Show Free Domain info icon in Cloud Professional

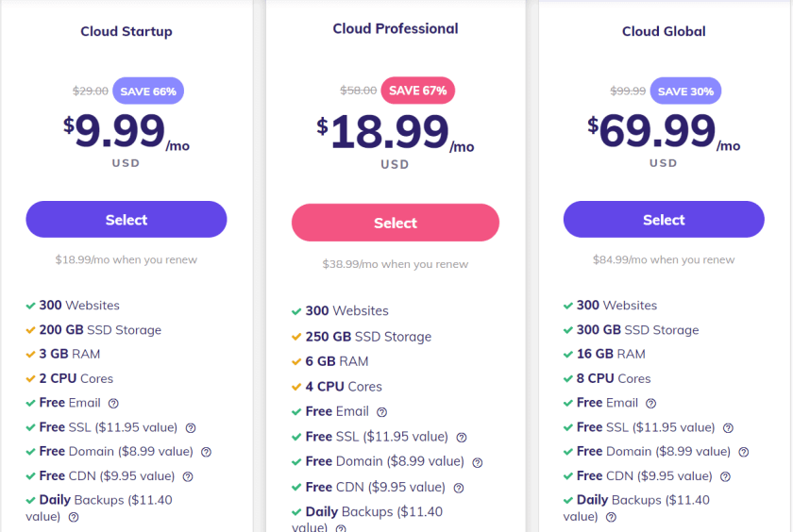click(478, 462)
